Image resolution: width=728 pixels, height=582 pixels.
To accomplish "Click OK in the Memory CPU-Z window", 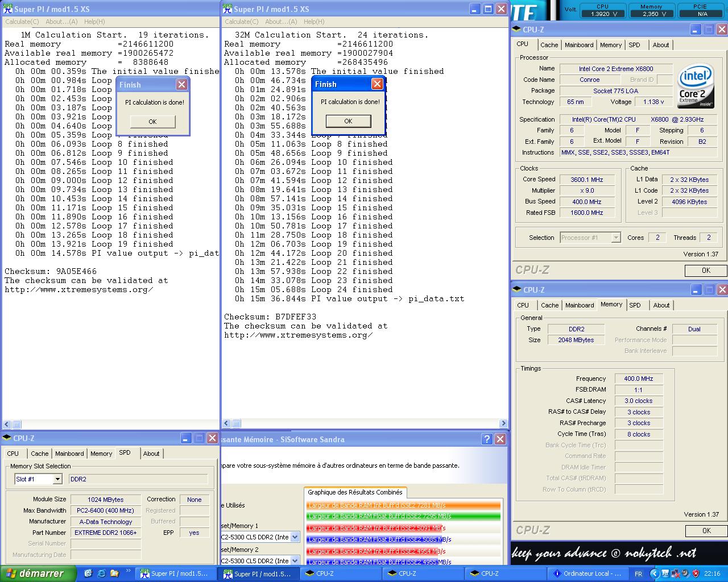I will tap(706, 531).
